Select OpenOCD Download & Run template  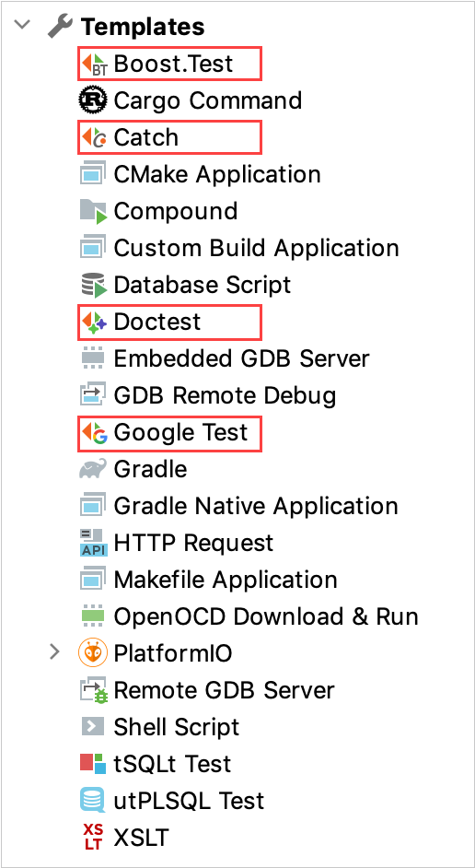pos(249,616)
